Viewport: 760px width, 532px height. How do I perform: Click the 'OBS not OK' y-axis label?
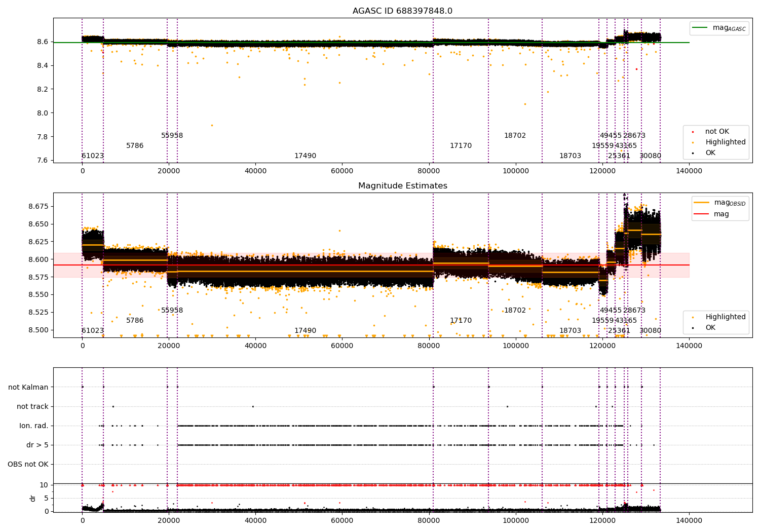[28, 465]
